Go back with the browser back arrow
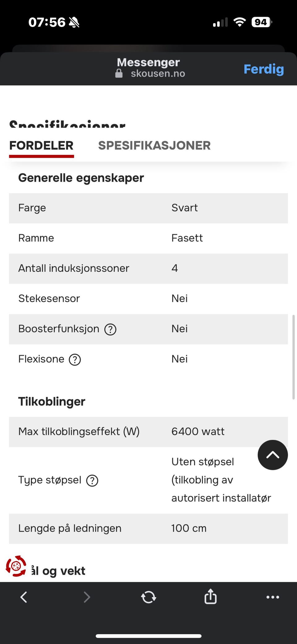The width and height of the screenshot is (297, 644). pyautogui.click(x=24, y=597)
